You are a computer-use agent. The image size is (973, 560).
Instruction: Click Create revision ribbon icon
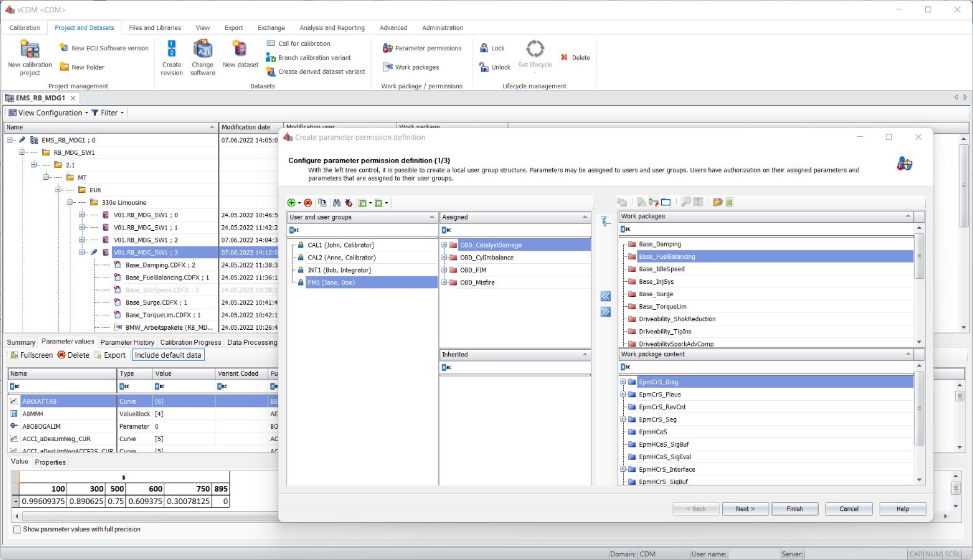coord(172,49)
